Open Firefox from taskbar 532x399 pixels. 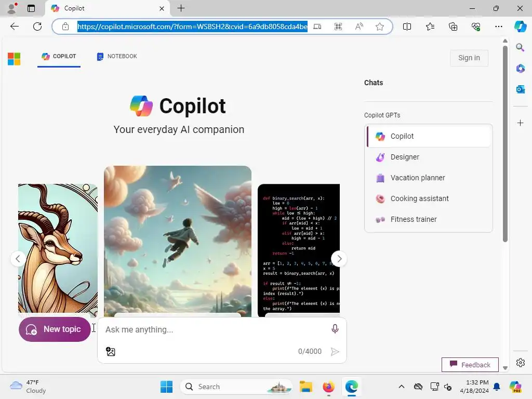coord(328,387)
